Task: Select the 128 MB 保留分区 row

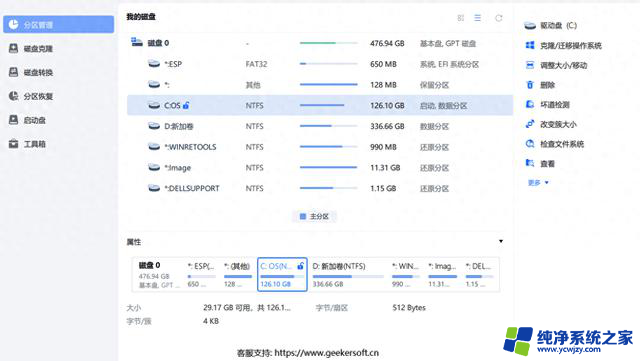Action: pyautogui.click(x=320, y=85)
